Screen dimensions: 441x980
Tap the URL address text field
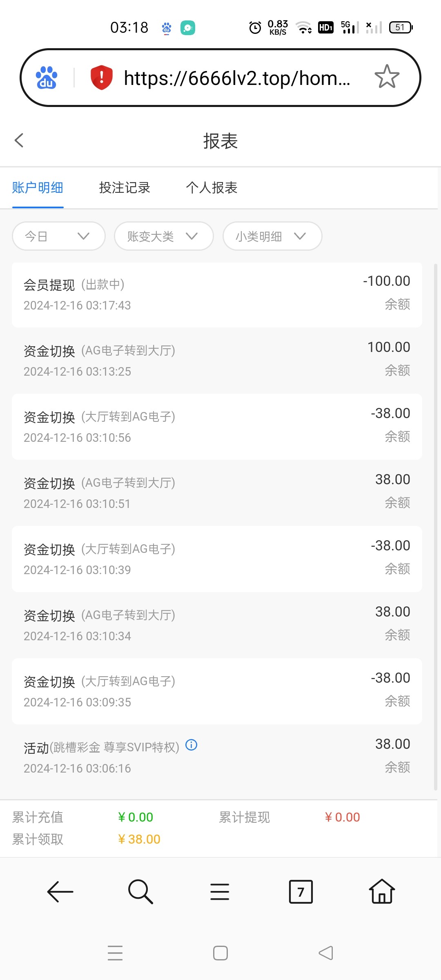[237, 78]
